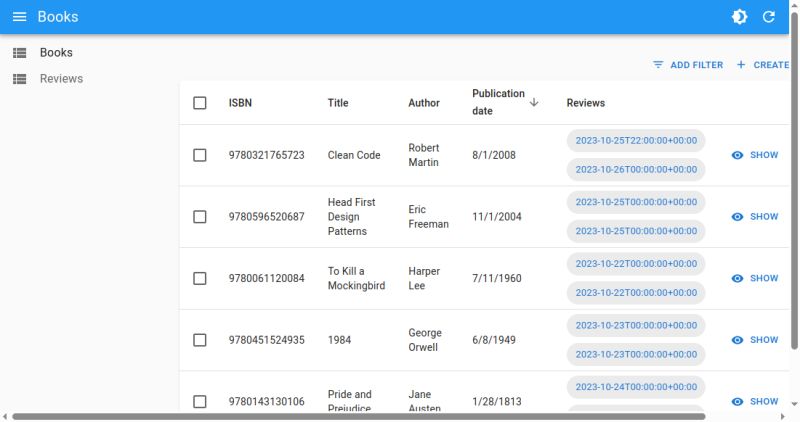Open first 2023-10-25T00:00:00 chip for Head First
The height and width of the screenshot is (422, 800).
click(636, 202)
